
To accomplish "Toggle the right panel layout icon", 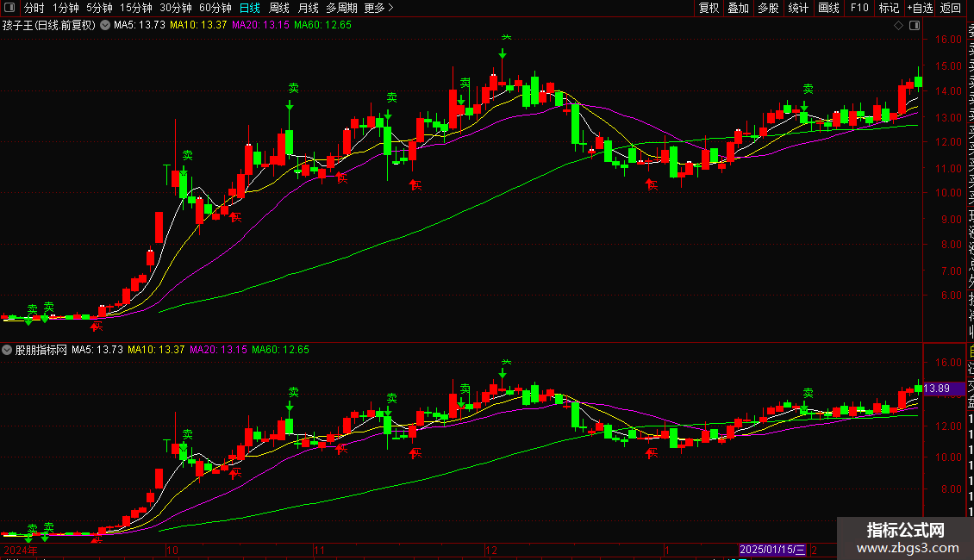I will 915,26.
